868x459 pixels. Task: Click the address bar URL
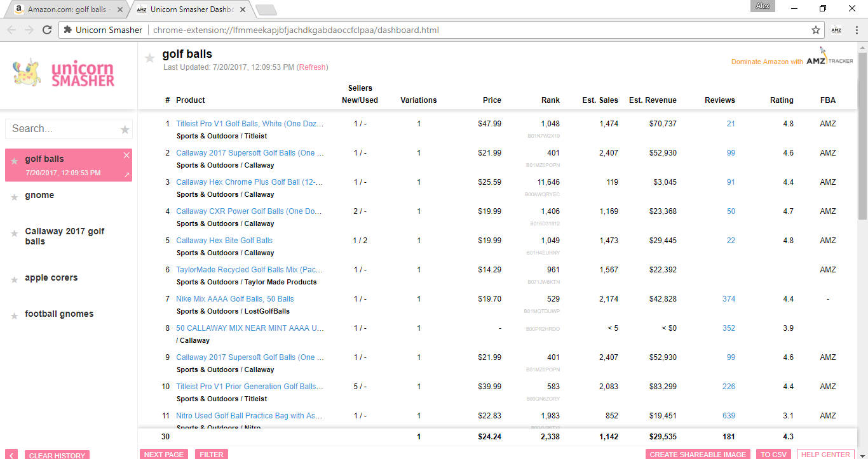click(x=296, y=30)
